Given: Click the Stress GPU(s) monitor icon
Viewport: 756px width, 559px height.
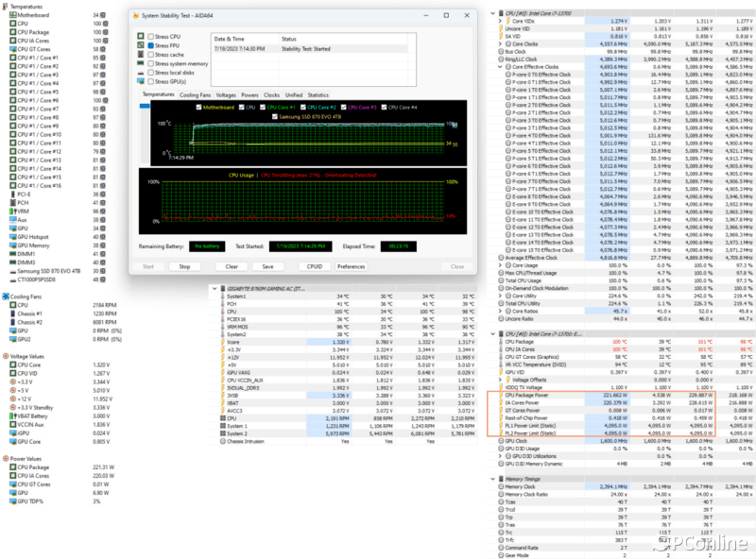Looking at the screenshot, I should [x=141, y=81].
